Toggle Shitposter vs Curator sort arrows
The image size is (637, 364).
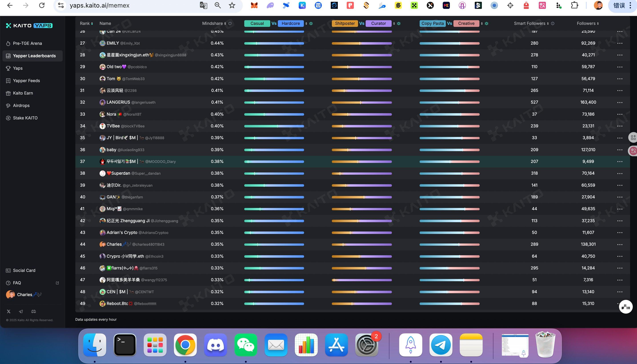click(394, 24)
